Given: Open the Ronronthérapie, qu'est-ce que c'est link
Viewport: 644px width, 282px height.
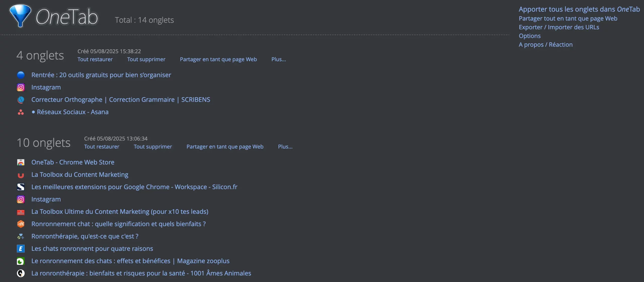Looking at the screenshot, I should tap(85, 236).
